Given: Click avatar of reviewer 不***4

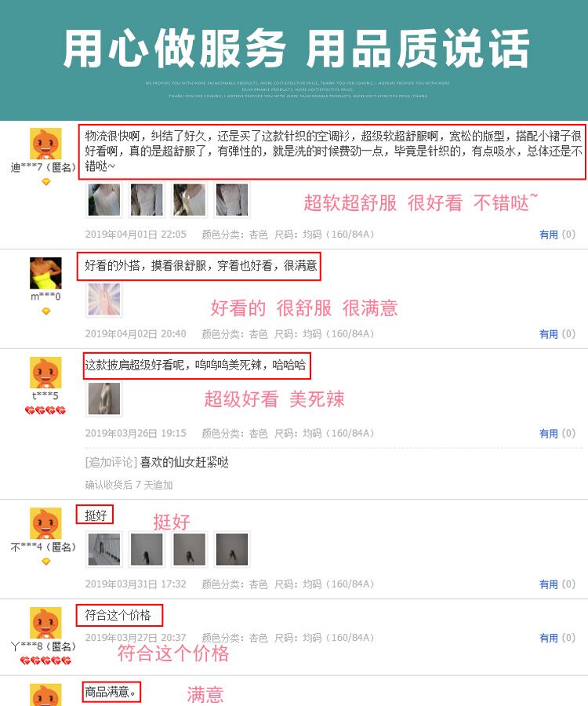Looking at the screenshot, I should (x=45, y=523).
